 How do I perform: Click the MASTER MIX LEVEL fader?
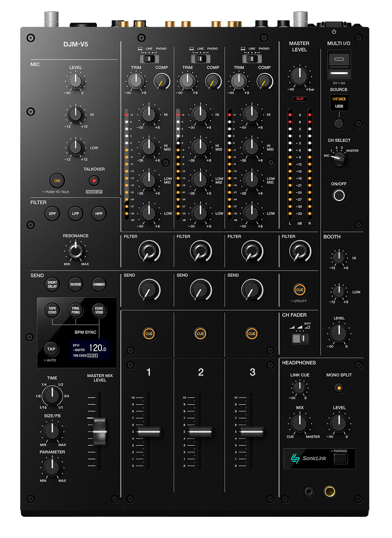tap(100, 432)
